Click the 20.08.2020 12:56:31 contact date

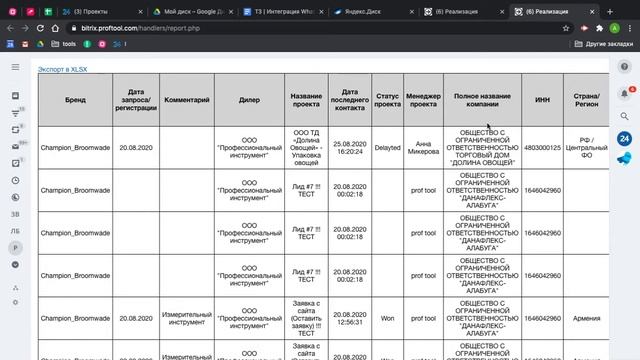350,318
